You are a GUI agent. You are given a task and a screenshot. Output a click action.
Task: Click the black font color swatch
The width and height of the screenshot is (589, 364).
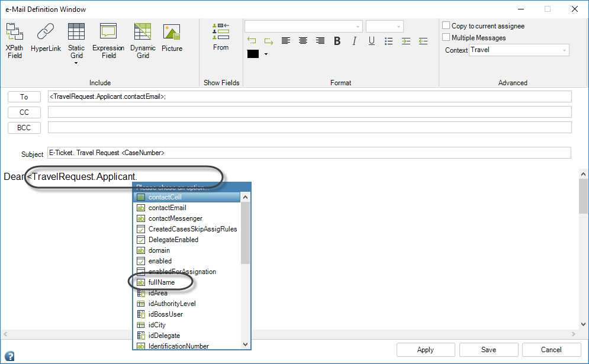coord(253,54)
